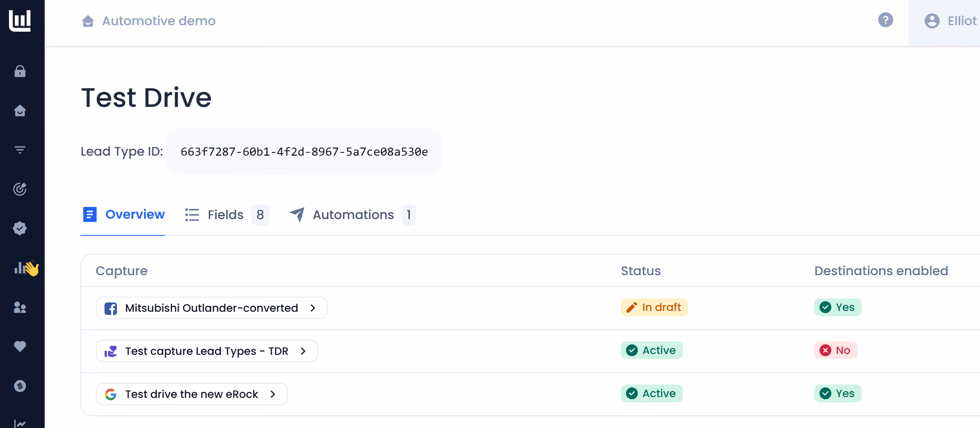Image resolution: width=980 pixels, height=428 pixels.
Task: Click the heart icon in the sidebar
Action: coord(20,346)
